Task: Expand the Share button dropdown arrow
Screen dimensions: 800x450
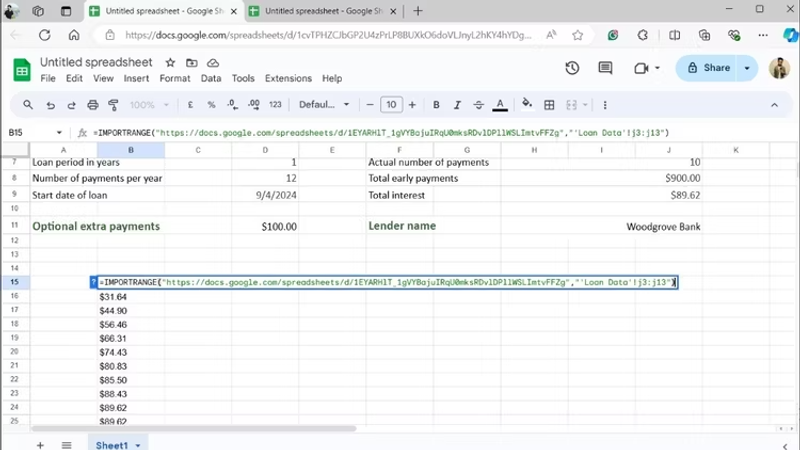Action: [747, 68]
